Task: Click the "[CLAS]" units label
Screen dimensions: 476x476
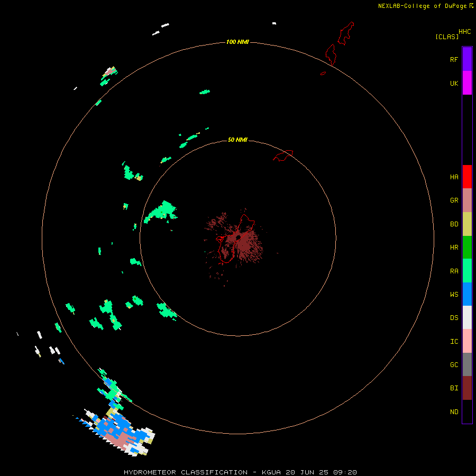Action: pyautogui.click(x=447, y=36)
